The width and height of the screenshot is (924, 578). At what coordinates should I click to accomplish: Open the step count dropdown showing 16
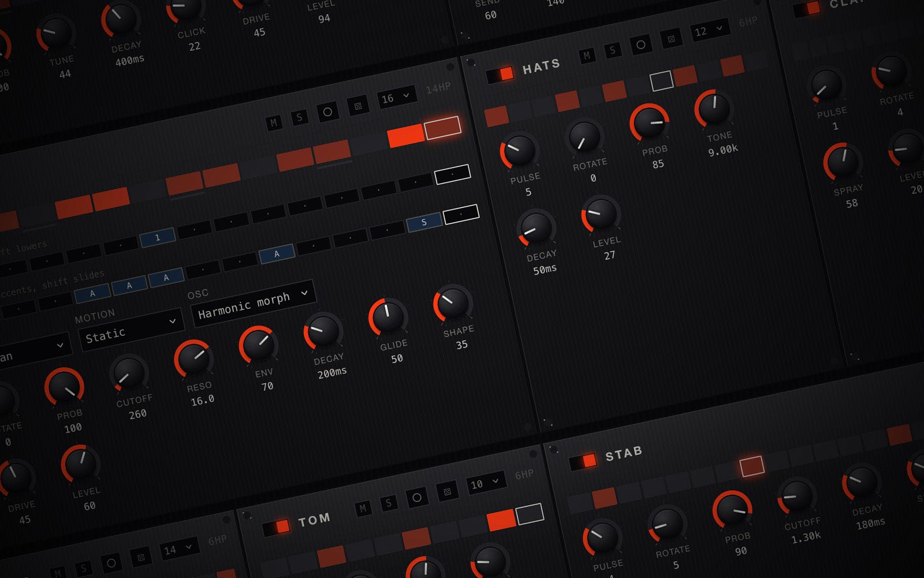396,97
